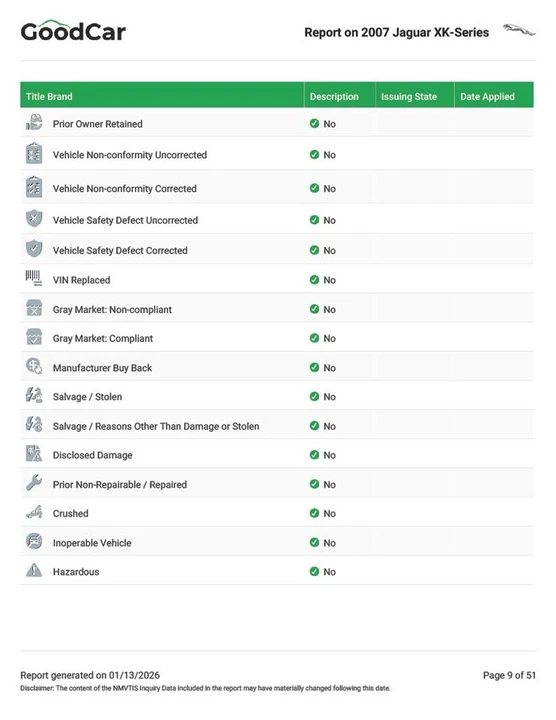The image size is (556, 720).
Task: Click the Non-conformity Corrected clipboard icon
Action: tap(34, 187)
